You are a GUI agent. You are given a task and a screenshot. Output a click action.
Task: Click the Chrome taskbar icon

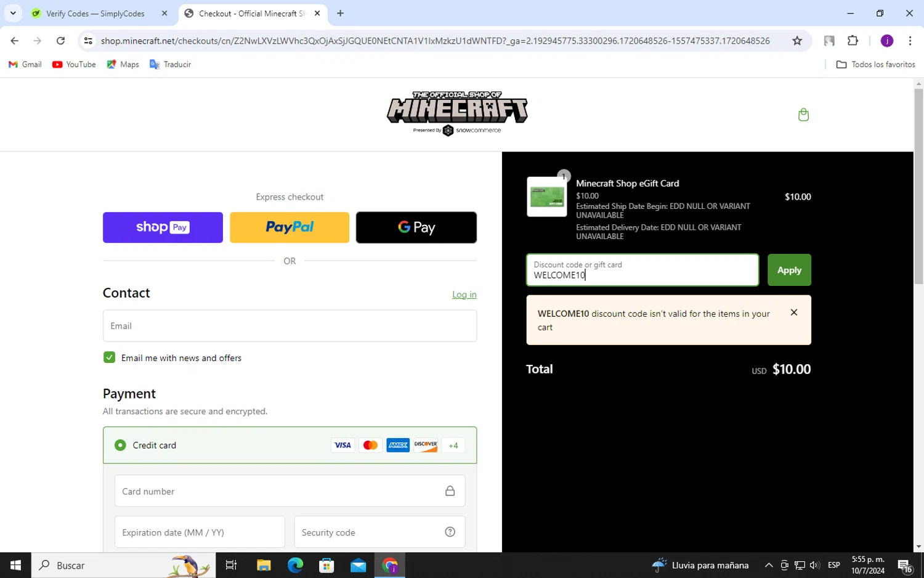390,565
